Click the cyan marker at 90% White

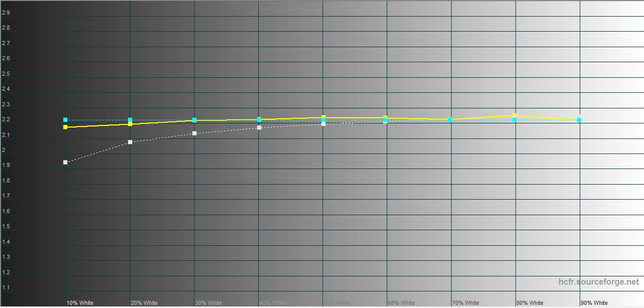tap(579, 120)
